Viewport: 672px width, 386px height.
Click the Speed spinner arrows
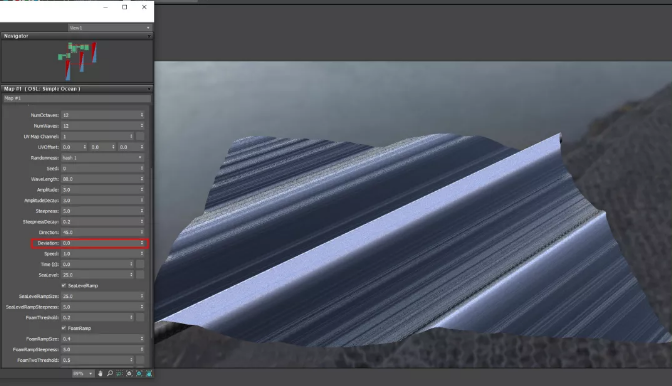coord(142,254)
